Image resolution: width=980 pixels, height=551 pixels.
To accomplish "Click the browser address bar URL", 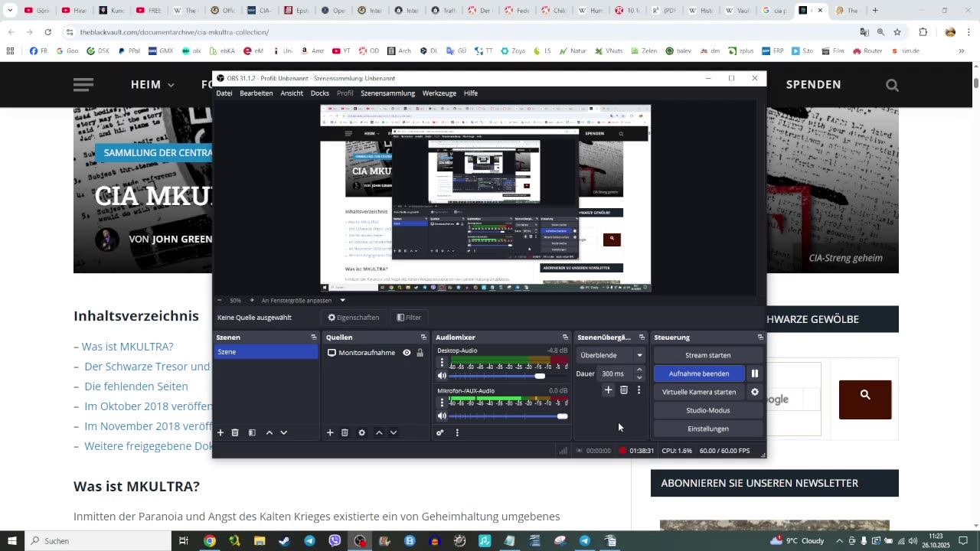I will [x=175, y=32].
